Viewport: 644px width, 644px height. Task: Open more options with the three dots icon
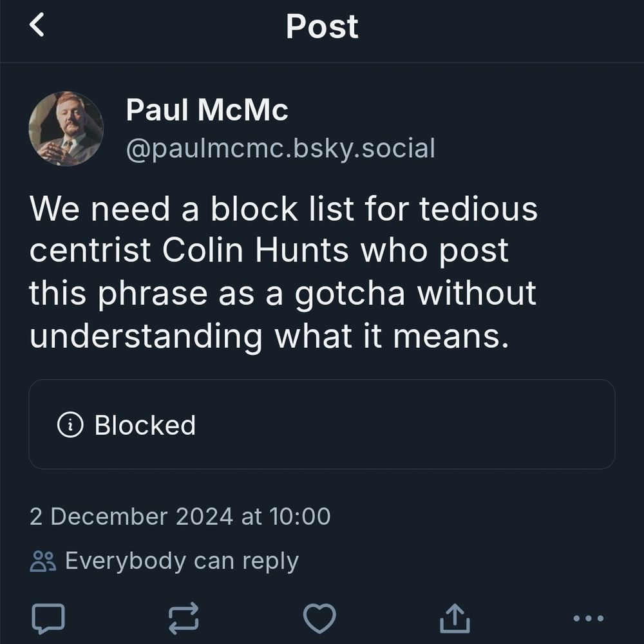pyautogui.click(x=589, y=620)
